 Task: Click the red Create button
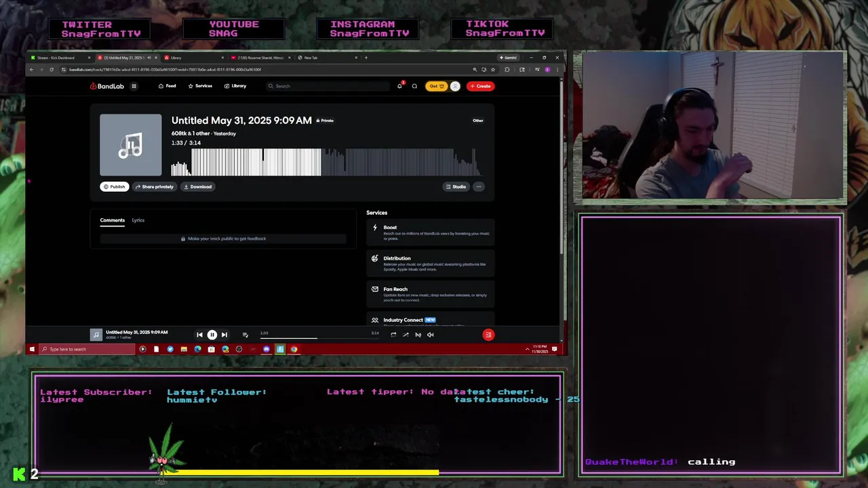click(480, 86)
